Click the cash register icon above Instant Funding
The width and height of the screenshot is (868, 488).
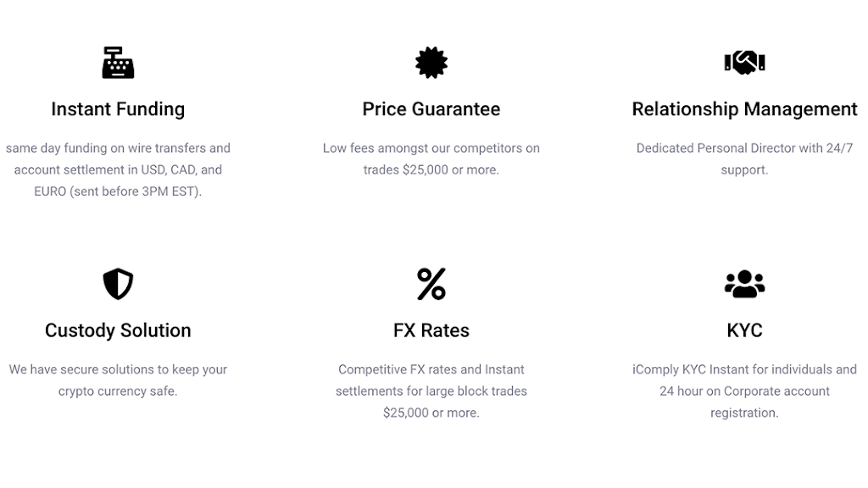pos(118,63)
